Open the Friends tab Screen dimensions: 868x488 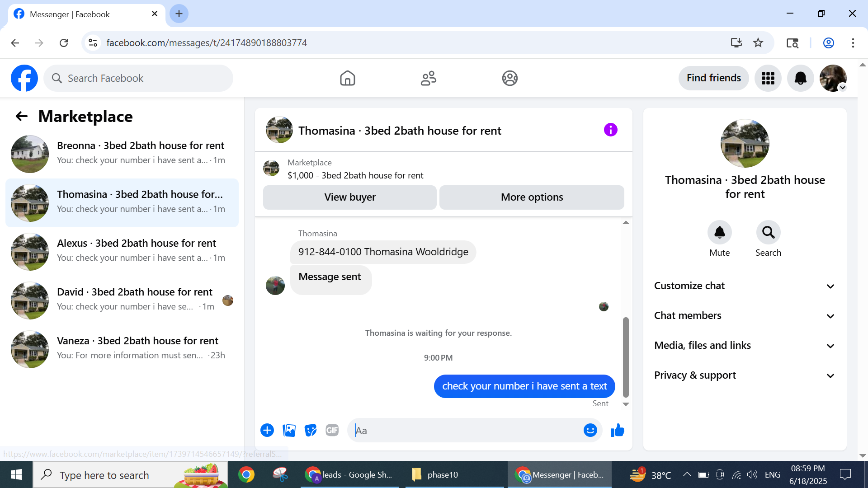(428, 78)
